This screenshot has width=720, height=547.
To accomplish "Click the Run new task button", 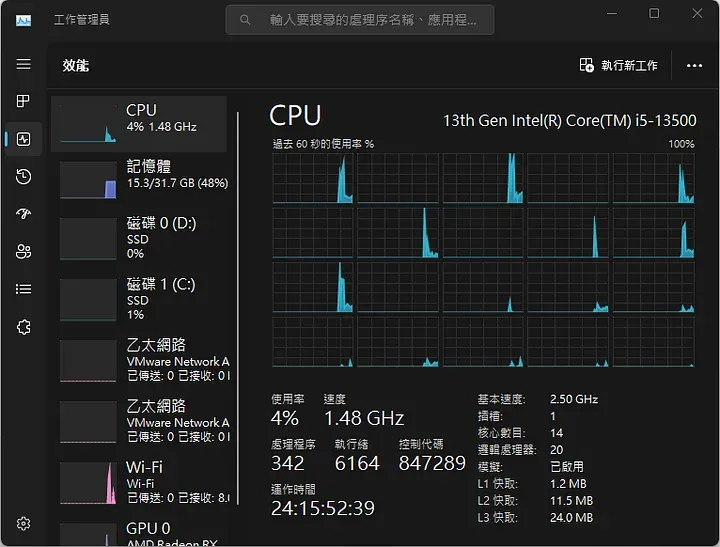I will [x=618, y=65].
